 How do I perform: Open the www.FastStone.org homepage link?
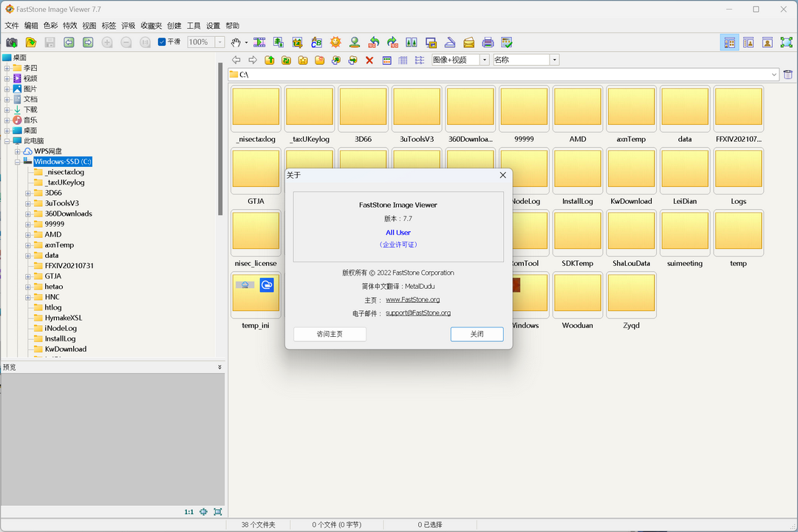click(412, 299)
